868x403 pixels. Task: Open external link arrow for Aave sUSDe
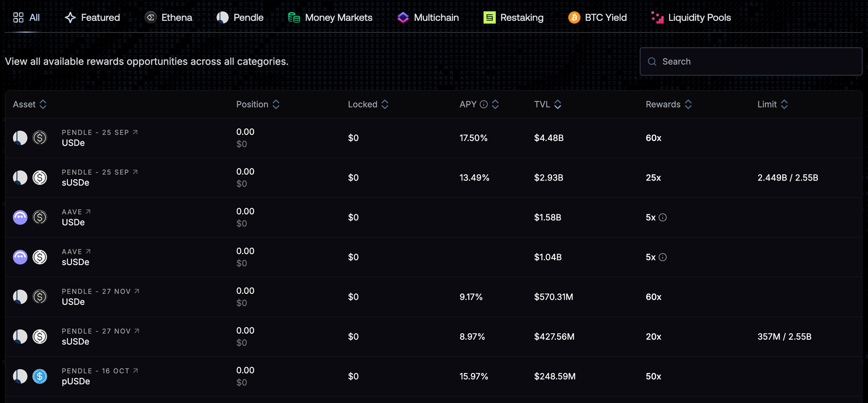(88, 252)
